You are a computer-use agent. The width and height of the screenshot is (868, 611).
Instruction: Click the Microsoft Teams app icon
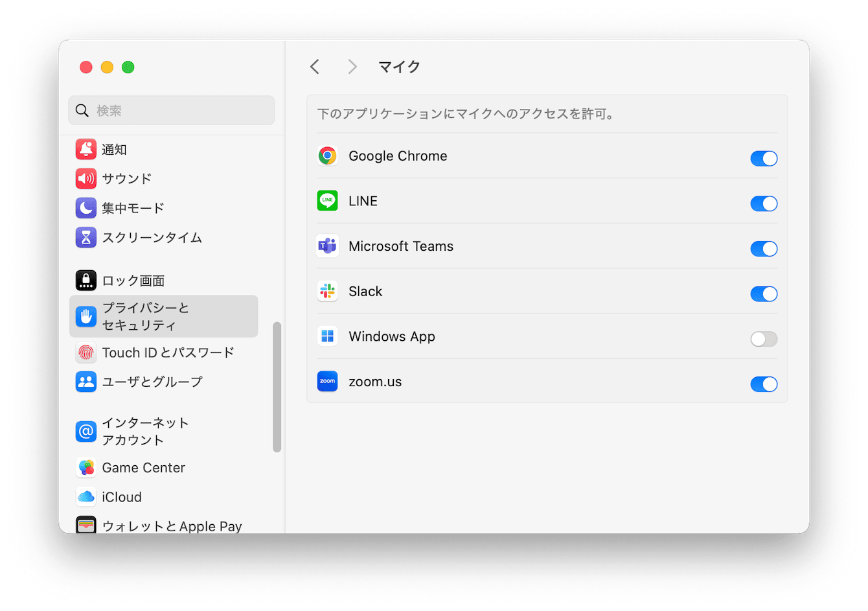(328, 246)
